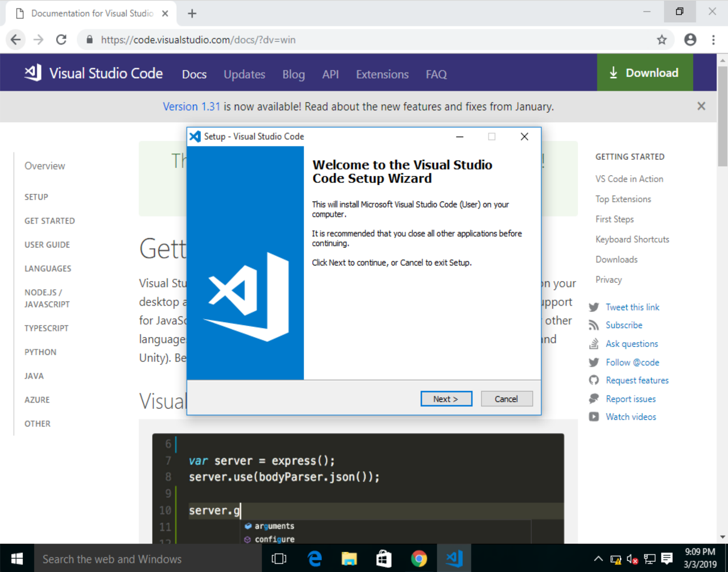Dismiss the version announcement banner
728x572 pixels.
point(701,106)
